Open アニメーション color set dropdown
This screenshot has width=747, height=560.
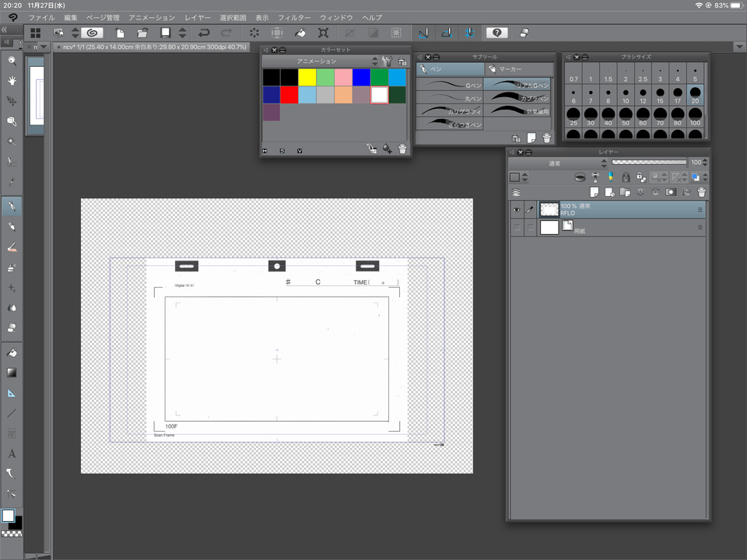320,61
